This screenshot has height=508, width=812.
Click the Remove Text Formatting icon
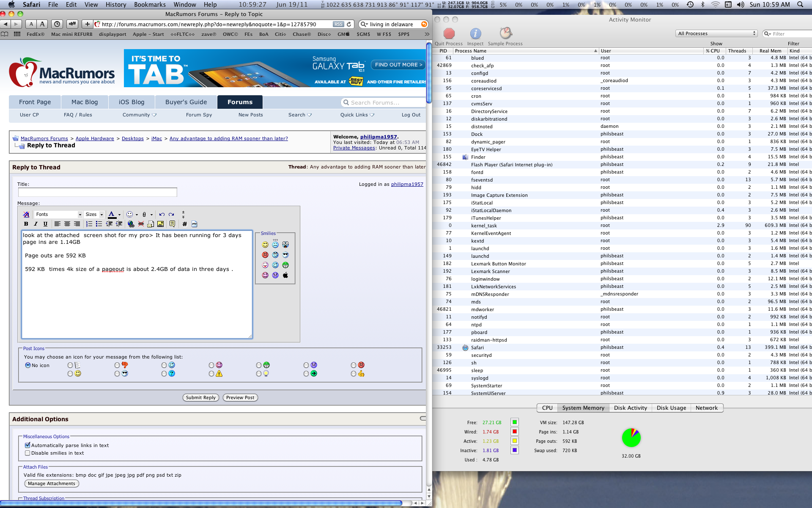pyautogui.click(x=26, y=214)
